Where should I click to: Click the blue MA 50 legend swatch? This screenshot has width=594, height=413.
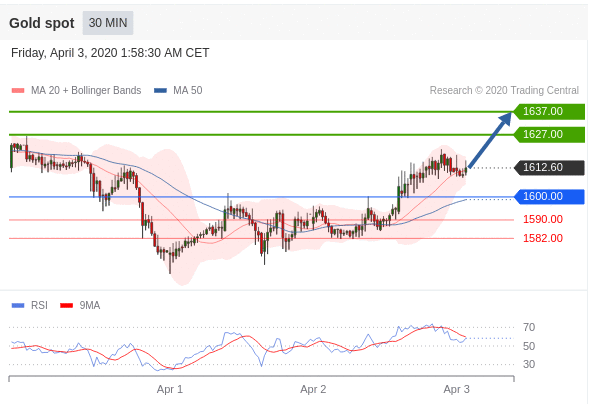(161, 91)
